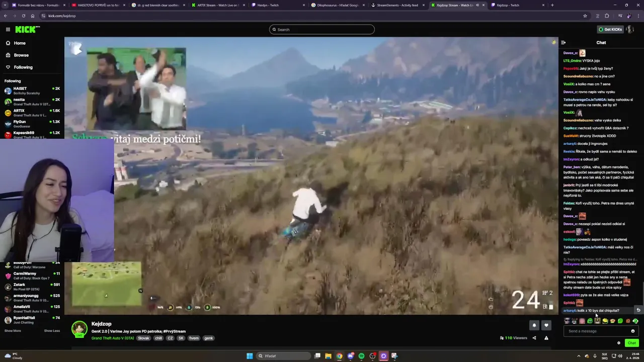Reload the page

[x=23, y=16]
